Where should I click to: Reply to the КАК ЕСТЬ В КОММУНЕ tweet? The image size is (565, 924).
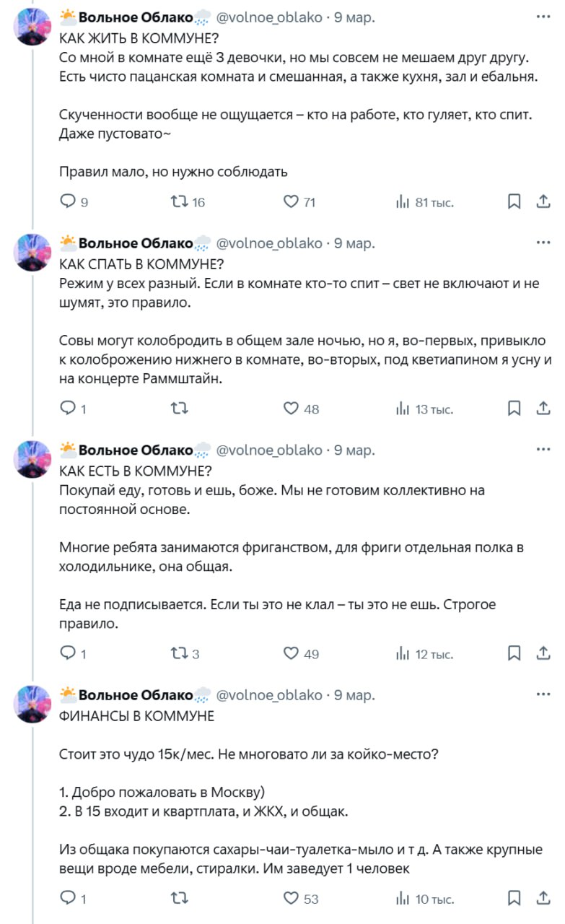tap(67, 653)
